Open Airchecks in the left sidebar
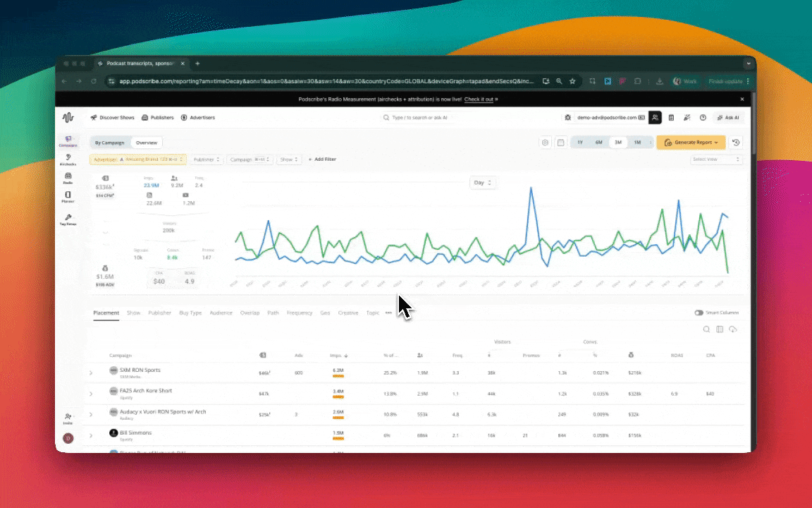The width and height of the screenshot is (812, 508). 68,159
